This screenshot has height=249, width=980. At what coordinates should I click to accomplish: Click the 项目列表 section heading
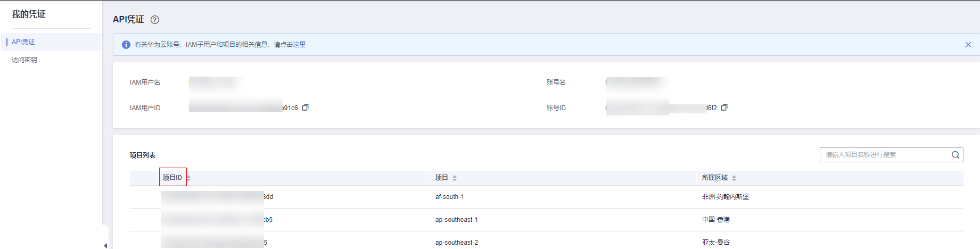click(x=143, y=155)
